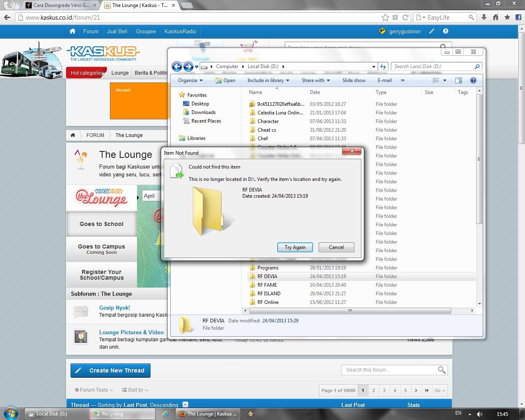Image resolution: width=525 pixels, height=420 pixels.
Task: Select Downloads in Favorites
Action: click(203, 112)
